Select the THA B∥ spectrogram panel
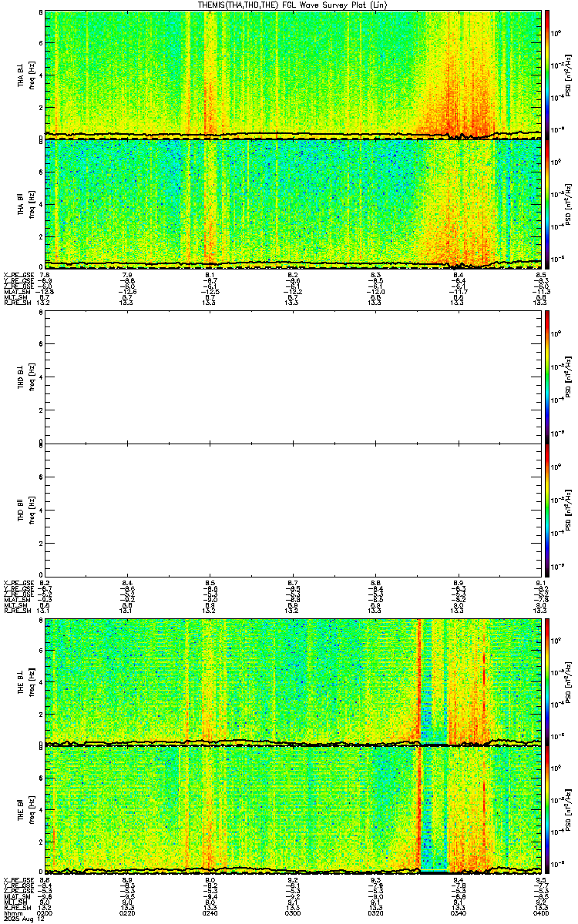 pos(293,203)
